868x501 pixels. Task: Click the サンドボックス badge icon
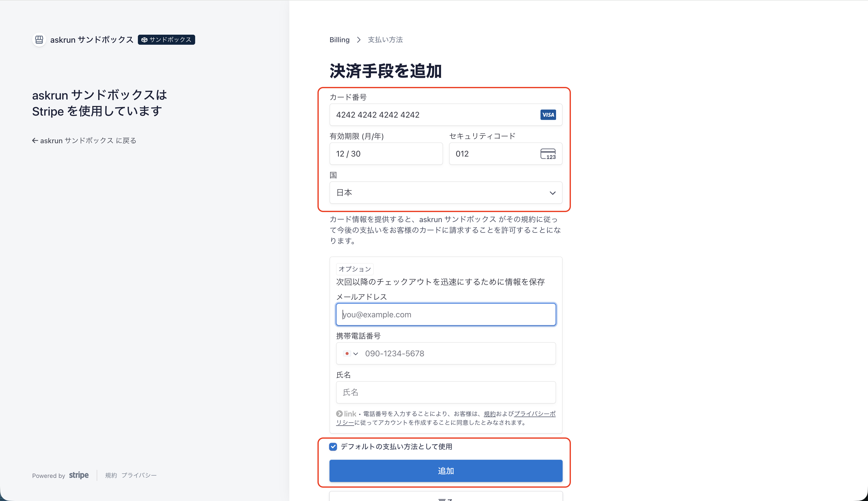[x=144, y=40]
